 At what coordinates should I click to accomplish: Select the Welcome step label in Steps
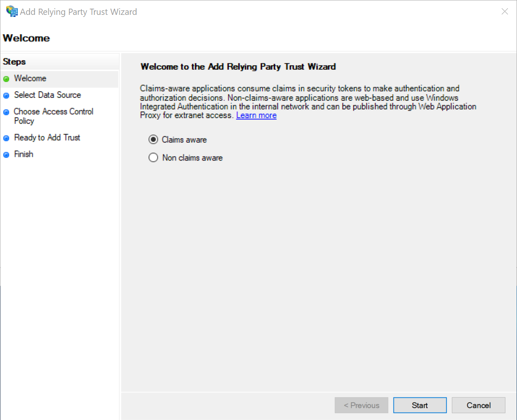coord(30,78)
